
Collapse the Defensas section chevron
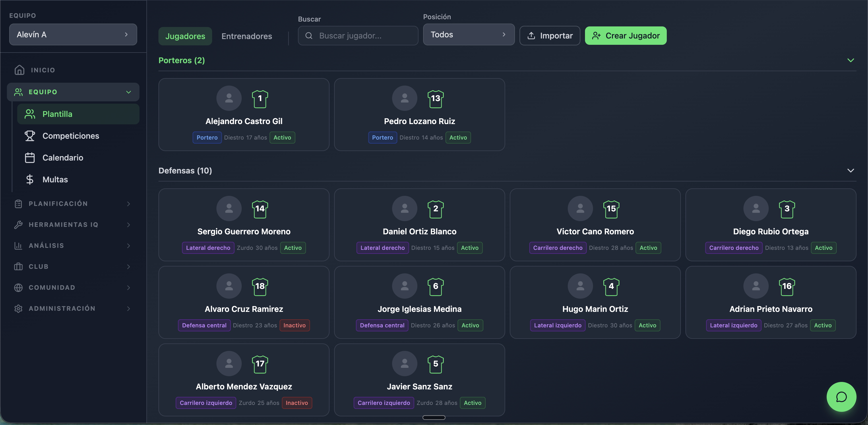click(850, 171)
